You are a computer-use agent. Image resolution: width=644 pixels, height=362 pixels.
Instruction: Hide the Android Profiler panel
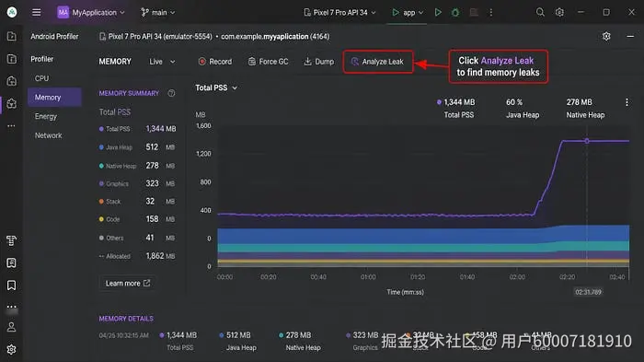630,36
